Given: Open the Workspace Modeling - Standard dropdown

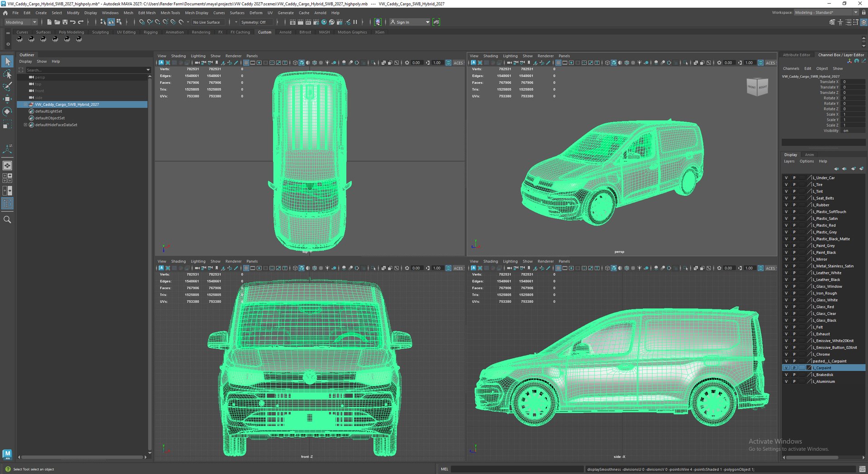Looking at the screenshot, I should 826,13.
